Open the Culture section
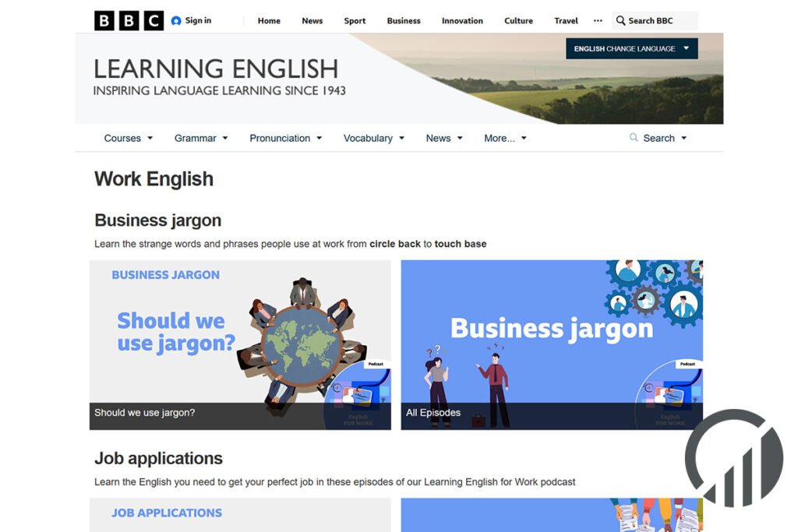The height and width of the screenshot is (532, 798). pos(518,21)
